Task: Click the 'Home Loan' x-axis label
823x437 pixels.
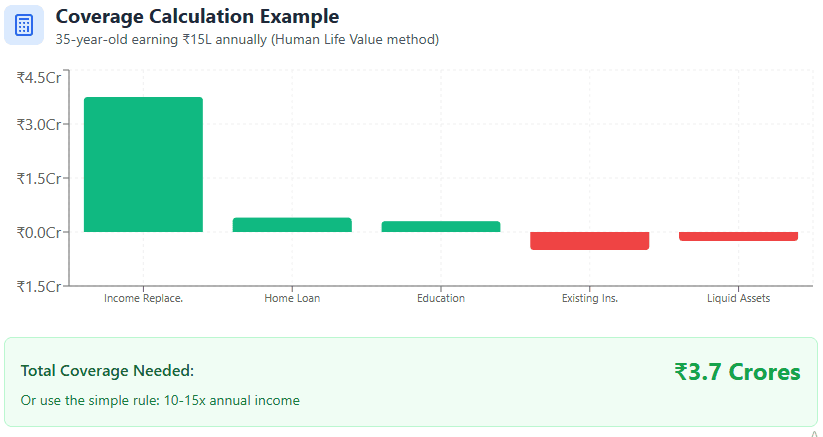Action: (292, 298)
